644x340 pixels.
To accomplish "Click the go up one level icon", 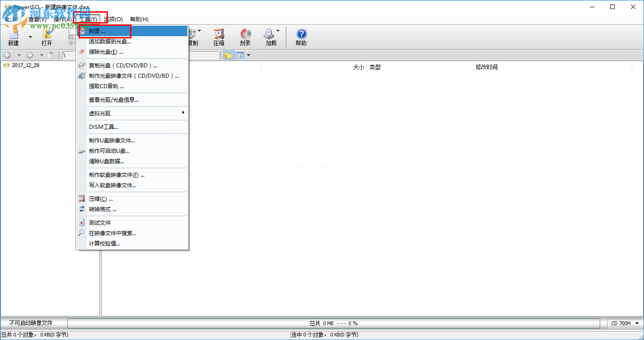I will (51, 55).
